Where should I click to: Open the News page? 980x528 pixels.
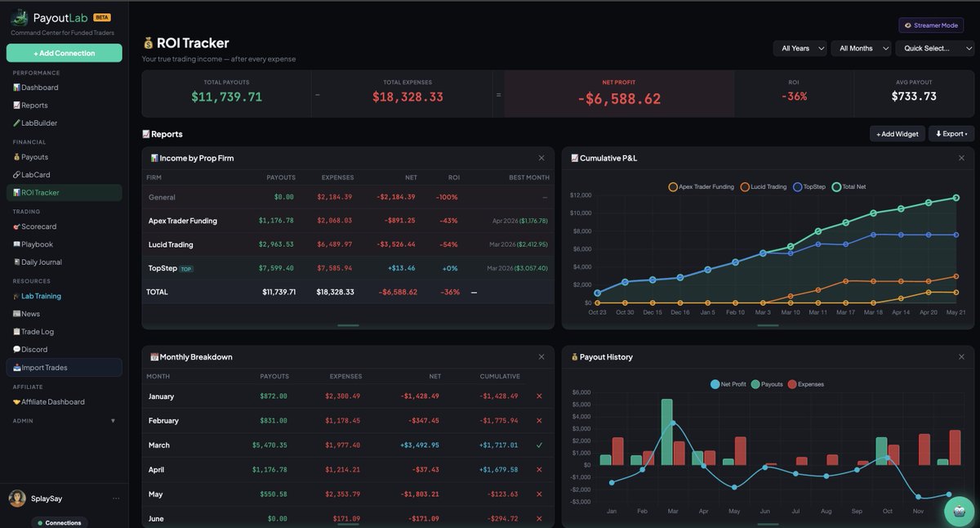(x=26, y=314)
